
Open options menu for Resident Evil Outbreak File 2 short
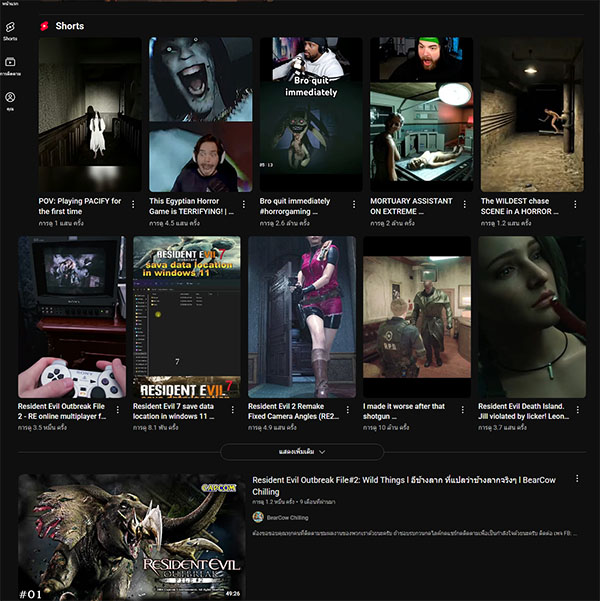(x=118, y=410)
